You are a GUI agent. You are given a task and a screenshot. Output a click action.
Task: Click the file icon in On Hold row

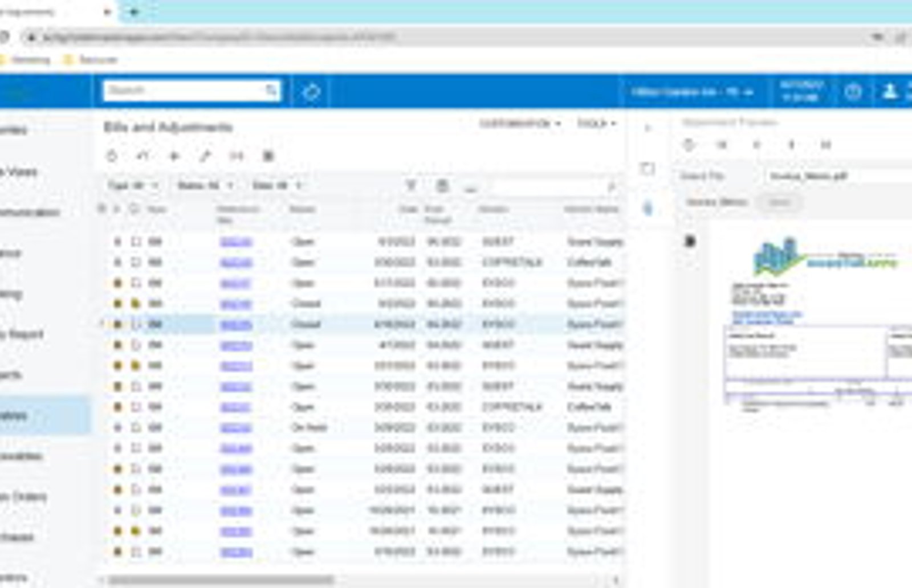coord(117,427)
